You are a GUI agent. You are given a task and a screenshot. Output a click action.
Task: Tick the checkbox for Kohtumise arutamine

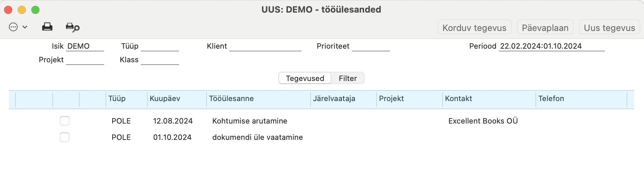click(x=65, y=121)
